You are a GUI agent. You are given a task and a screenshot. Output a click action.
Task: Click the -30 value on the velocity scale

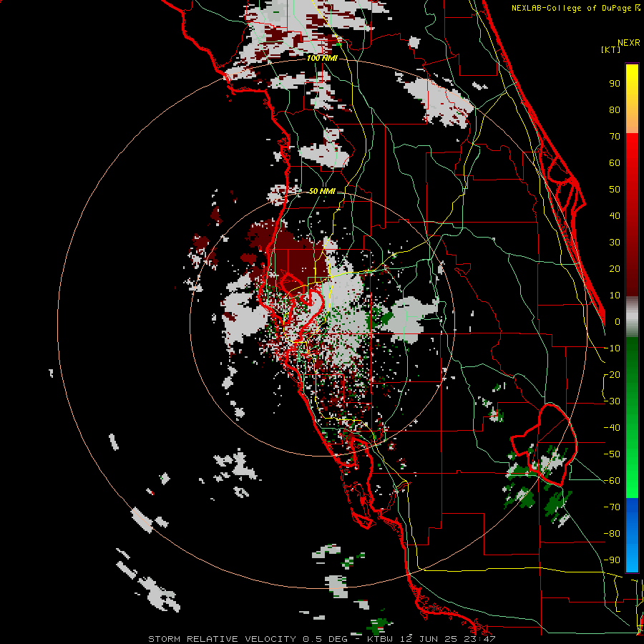(612, 401)
